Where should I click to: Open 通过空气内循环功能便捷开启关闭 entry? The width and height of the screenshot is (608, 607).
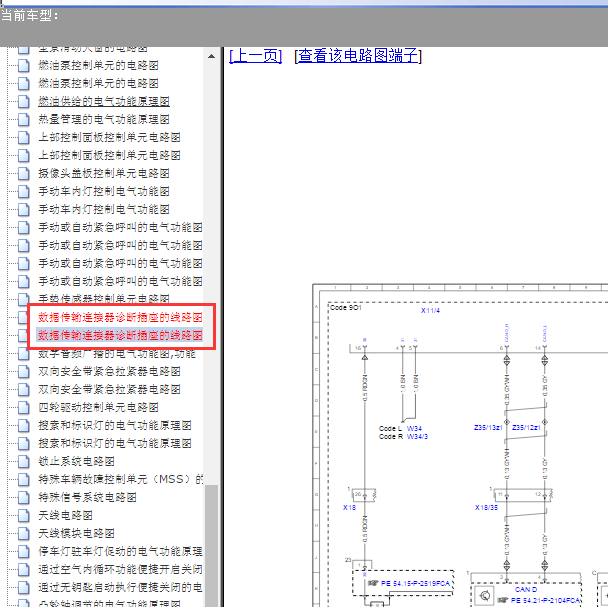[120, 569]
